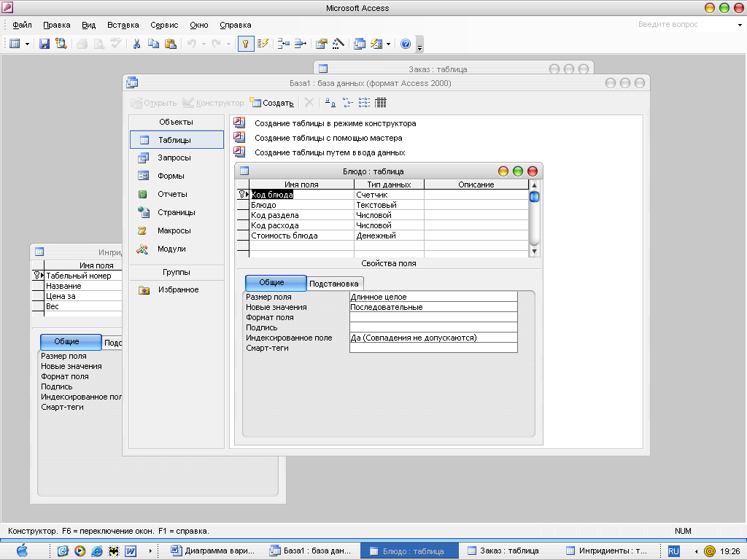The image size is (747, 560).
Task: Click the blue scrollbar thumb in Блюдо grid
Action: click(x=534, y=197)
